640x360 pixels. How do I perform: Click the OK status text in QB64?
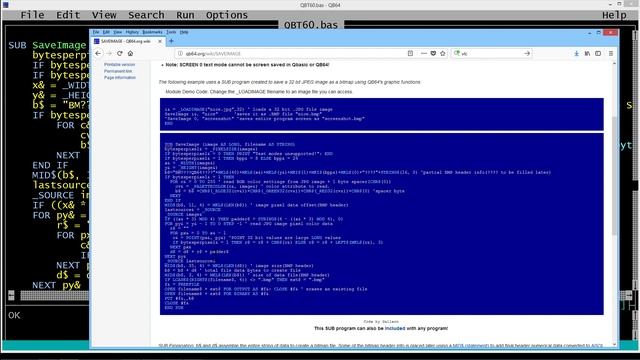pyautogui.click(x=14, y=315)
